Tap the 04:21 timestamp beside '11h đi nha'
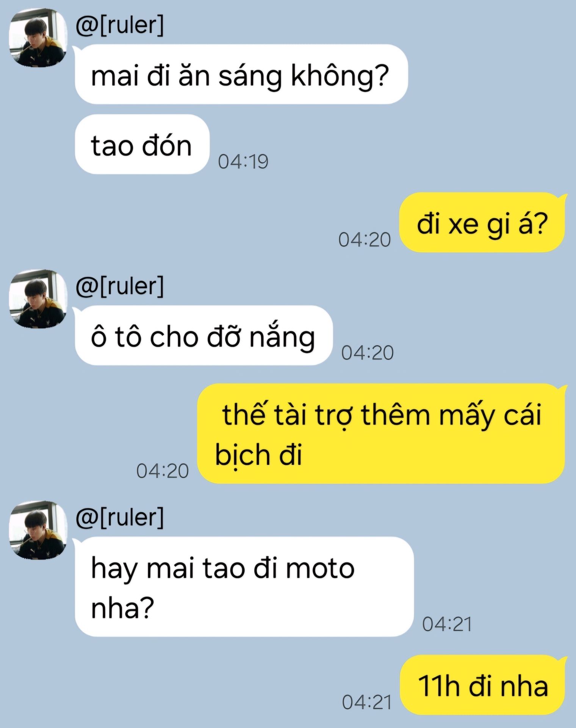 tap(366, 702)
